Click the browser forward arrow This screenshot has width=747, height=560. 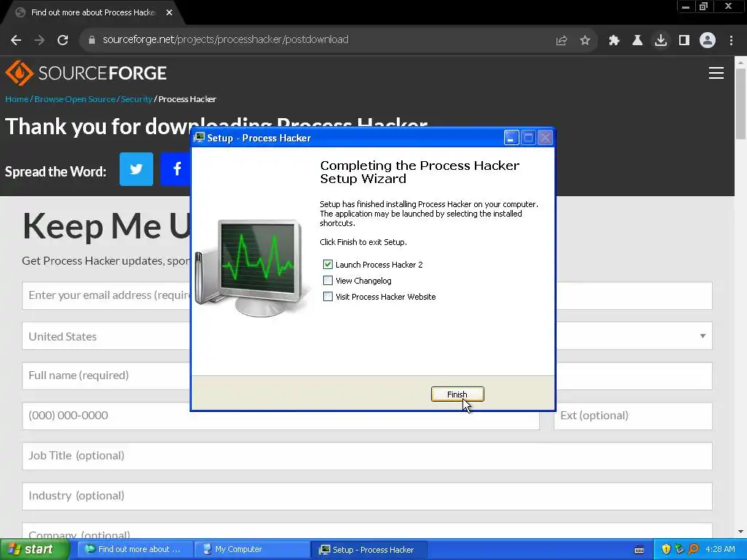point(39,40)
